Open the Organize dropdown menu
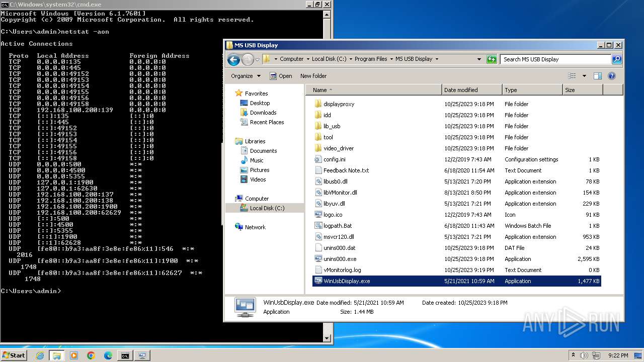Screen dimensions: 644x362 pyautogui.click(x=246, y=76)
